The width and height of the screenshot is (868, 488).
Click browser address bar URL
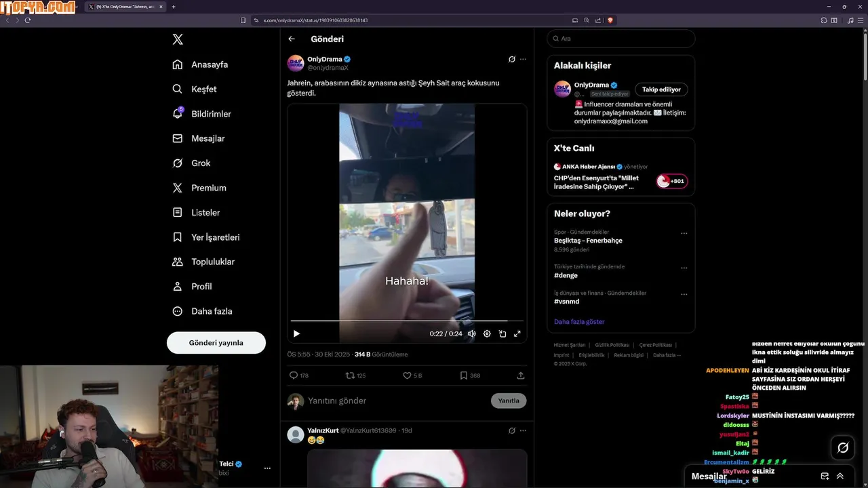coord(315,20)
